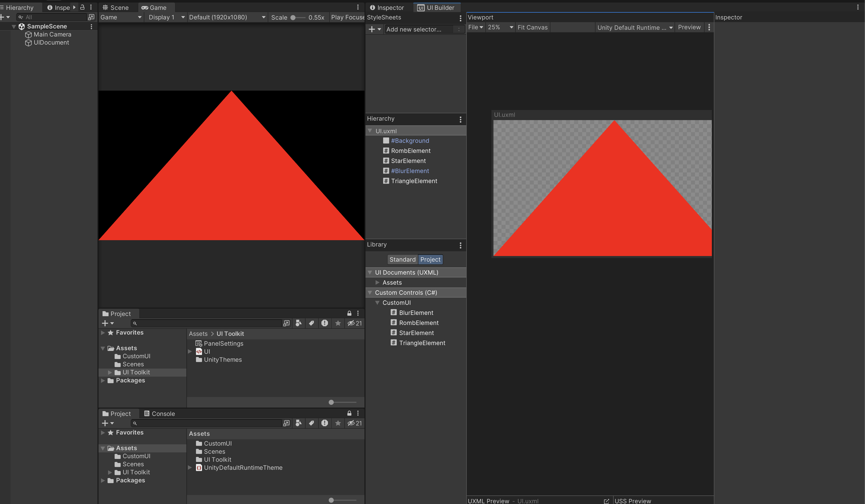Screen dimensions: 865x504
Task: Switch to the Console tab
Action: (x=160, y=414)
